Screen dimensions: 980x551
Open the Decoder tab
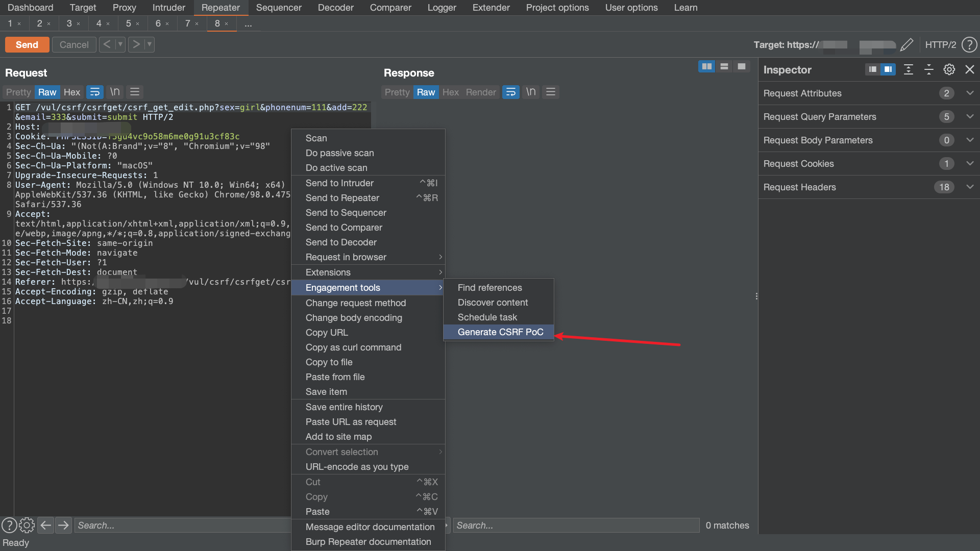pyautogui.click(x=335, y=8)
